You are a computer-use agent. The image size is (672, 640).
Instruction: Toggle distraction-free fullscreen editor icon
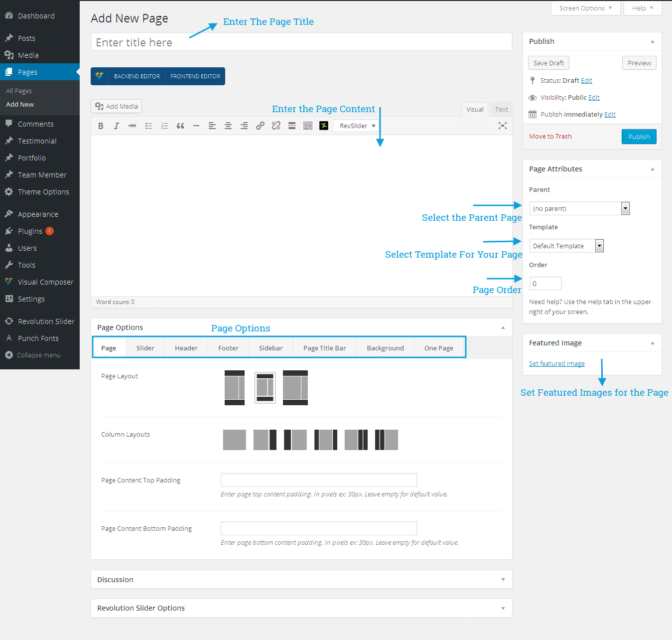tap(503, 126)
